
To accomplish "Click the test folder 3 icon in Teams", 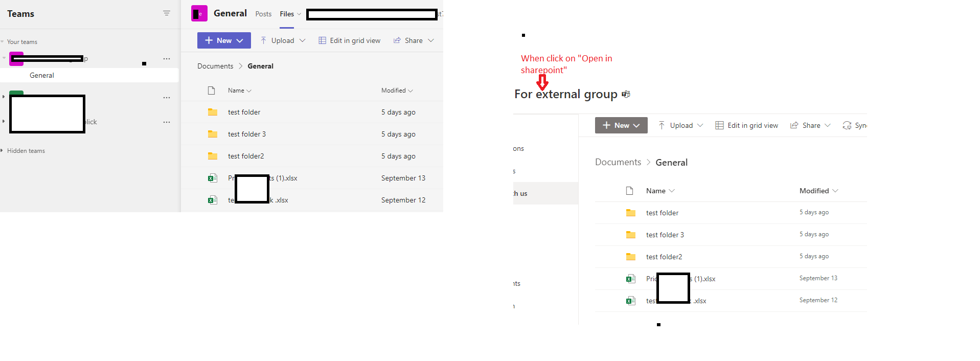I will (x=213, y=134).
